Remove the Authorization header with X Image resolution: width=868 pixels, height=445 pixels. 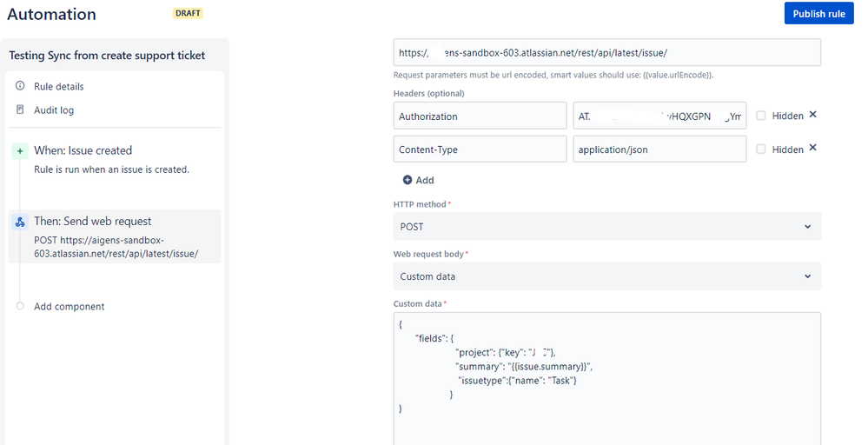[812, 115]
